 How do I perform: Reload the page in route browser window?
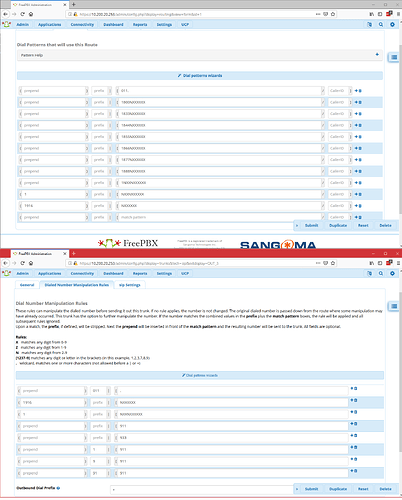(x=22, y=14)
